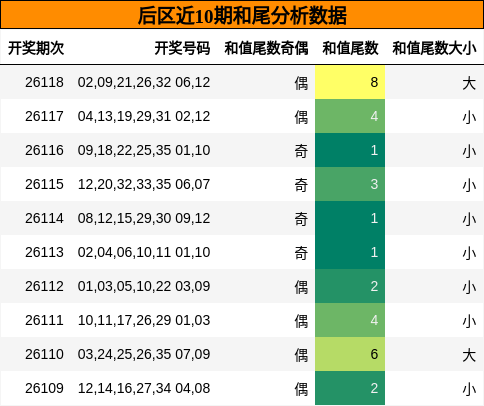This screenshot has width=484, height=406.
Task: Select the 开奖期次 column header
Action: pyautogui.click(x=36, y=48)
